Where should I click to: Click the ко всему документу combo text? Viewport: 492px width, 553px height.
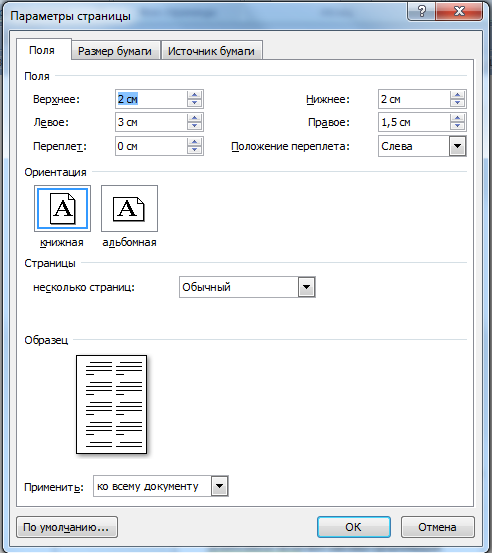(x=148, y=486)
